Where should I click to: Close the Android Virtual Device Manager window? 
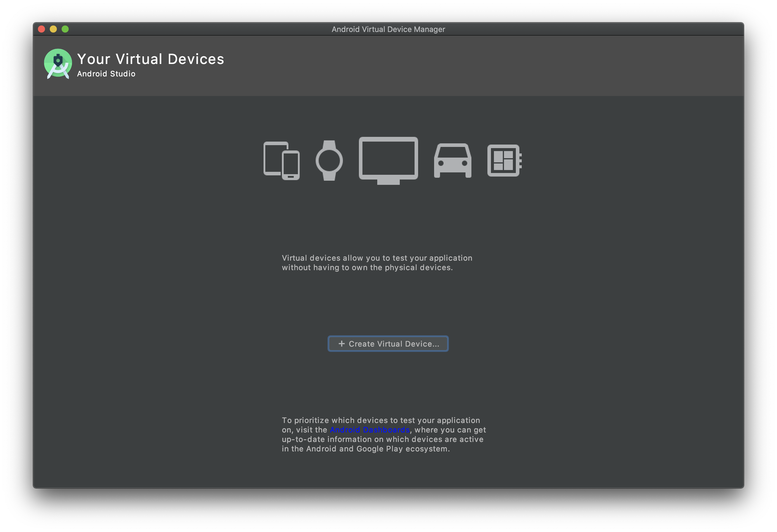[41, 29]
